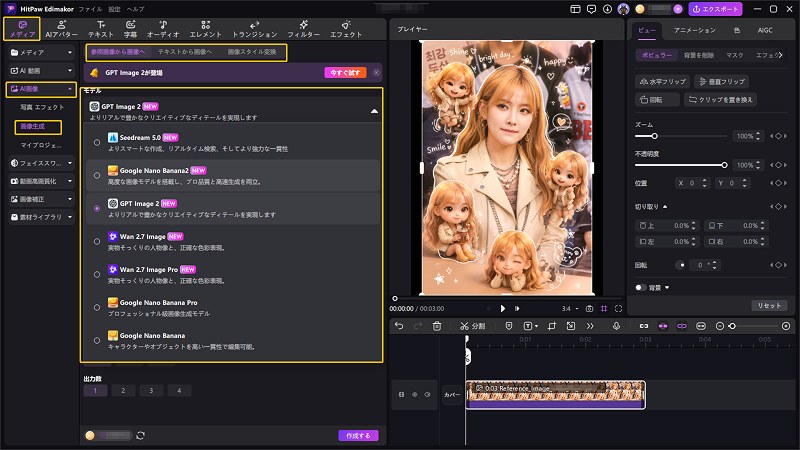Collapse the AI画像 sidebar section
Viewport: 800px width, 450px height.
41,89
